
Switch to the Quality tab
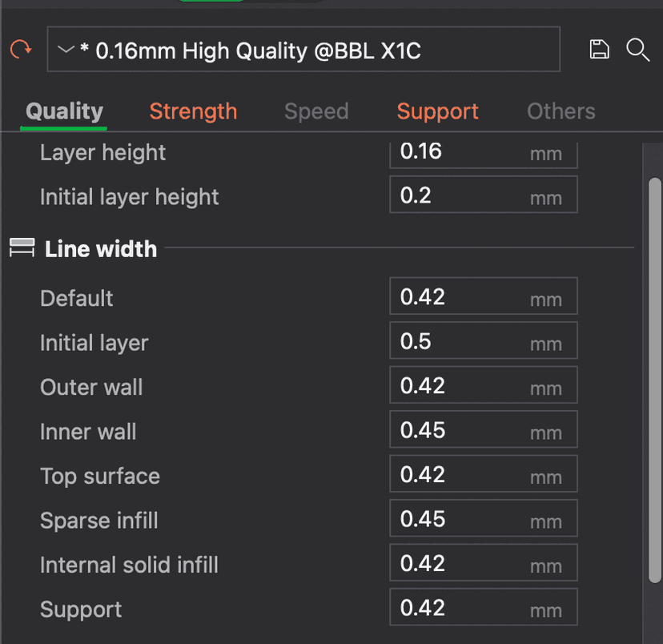pos(64,111)
